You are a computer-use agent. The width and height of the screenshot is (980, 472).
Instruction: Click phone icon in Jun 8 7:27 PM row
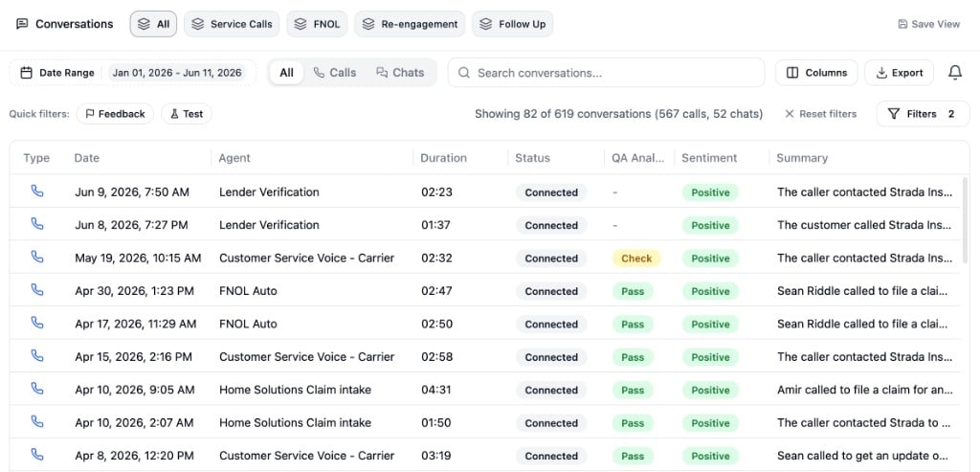(x=37, y=224)
